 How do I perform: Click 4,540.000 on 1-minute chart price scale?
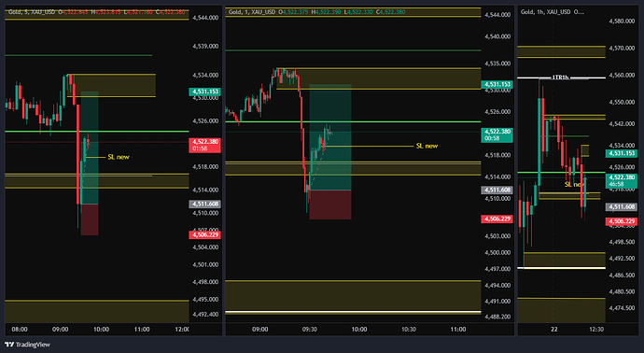click(497, 36)
